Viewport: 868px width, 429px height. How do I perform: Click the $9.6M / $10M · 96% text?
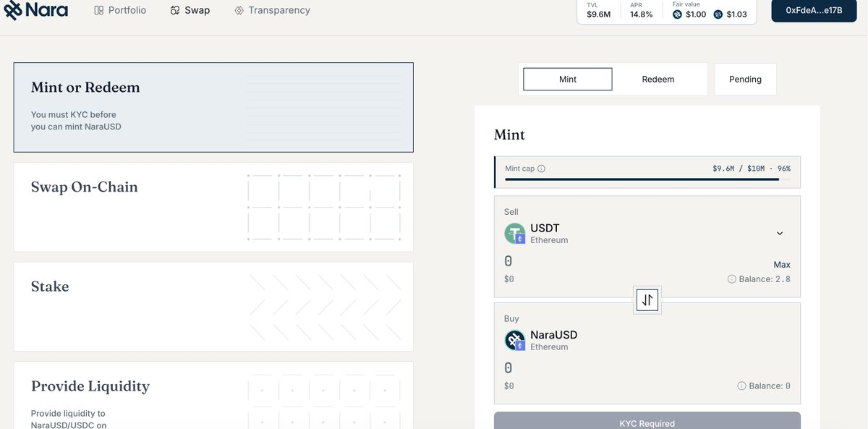(752, 169)
